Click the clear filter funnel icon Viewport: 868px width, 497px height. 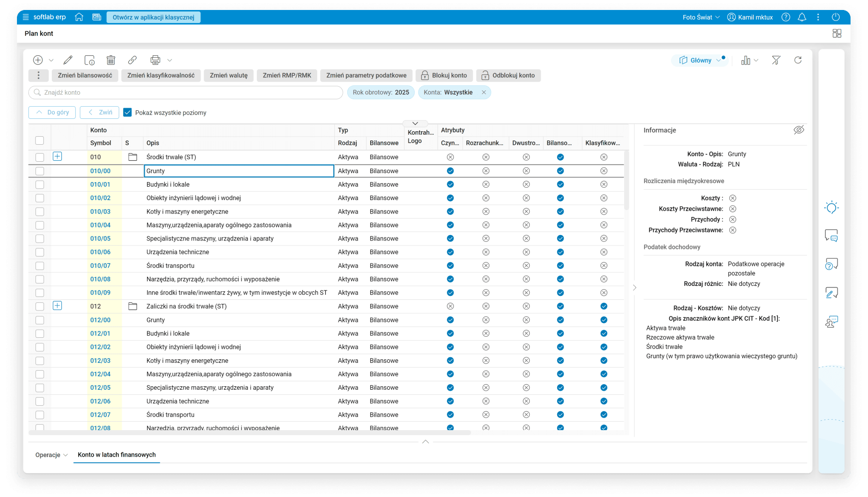coord(776,60)
